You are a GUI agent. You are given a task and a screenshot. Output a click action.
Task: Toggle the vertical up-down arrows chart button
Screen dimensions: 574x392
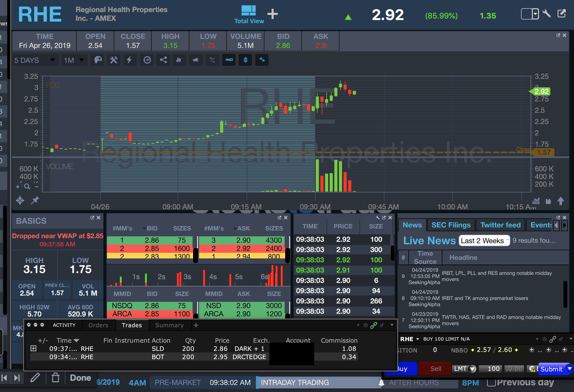point(245,60)
